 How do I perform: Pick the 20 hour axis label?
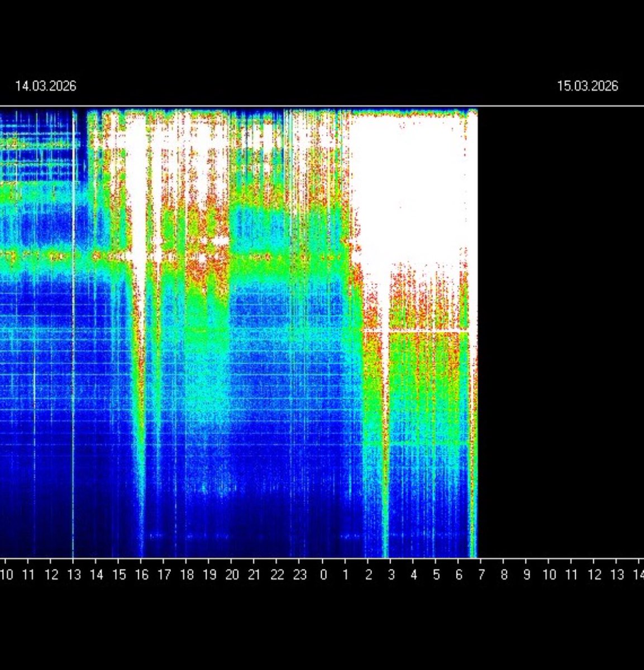tap(232, 575)
